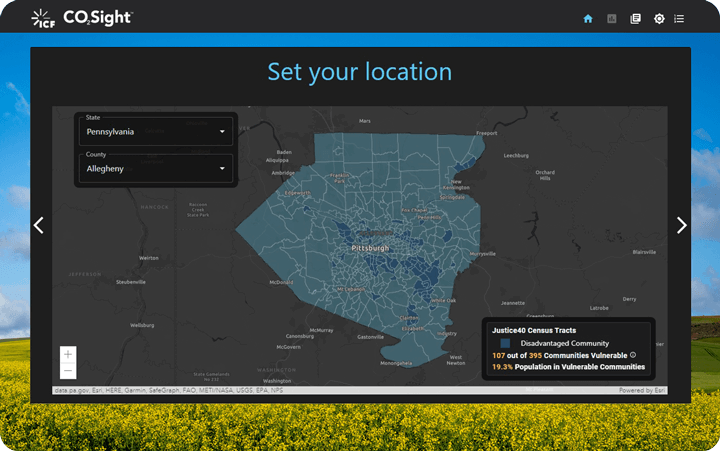
Task: Click the ICF CO2Sight logo
Action: coord(82,18)
